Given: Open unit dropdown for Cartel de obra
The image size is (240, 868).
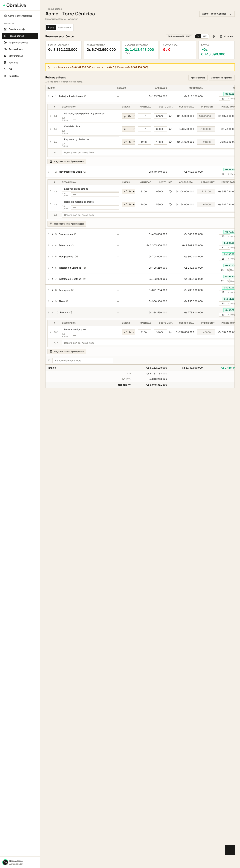Looking at the screenshot, I should tap(129, 129).
